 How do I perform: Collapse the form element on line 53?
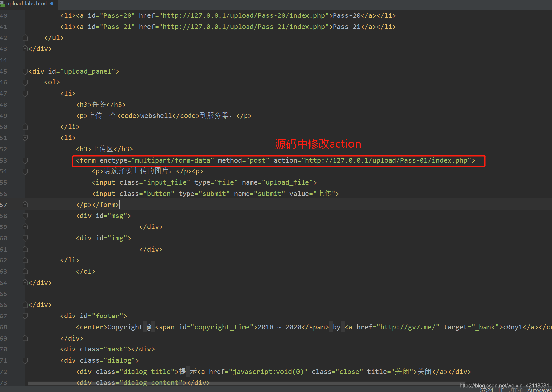(x=25, y=160)
